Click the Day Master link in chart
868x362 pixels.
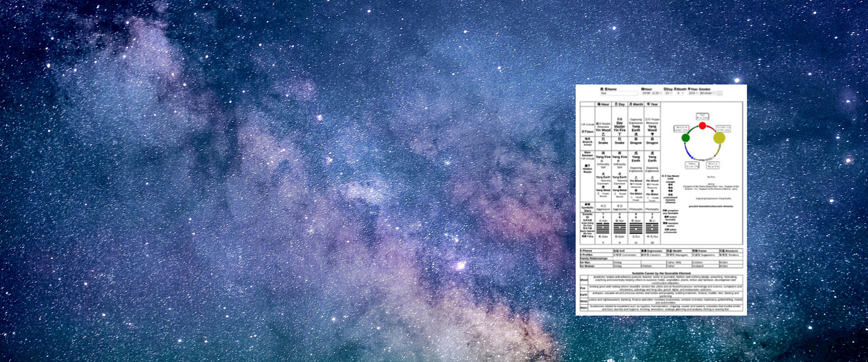[619, 124]
